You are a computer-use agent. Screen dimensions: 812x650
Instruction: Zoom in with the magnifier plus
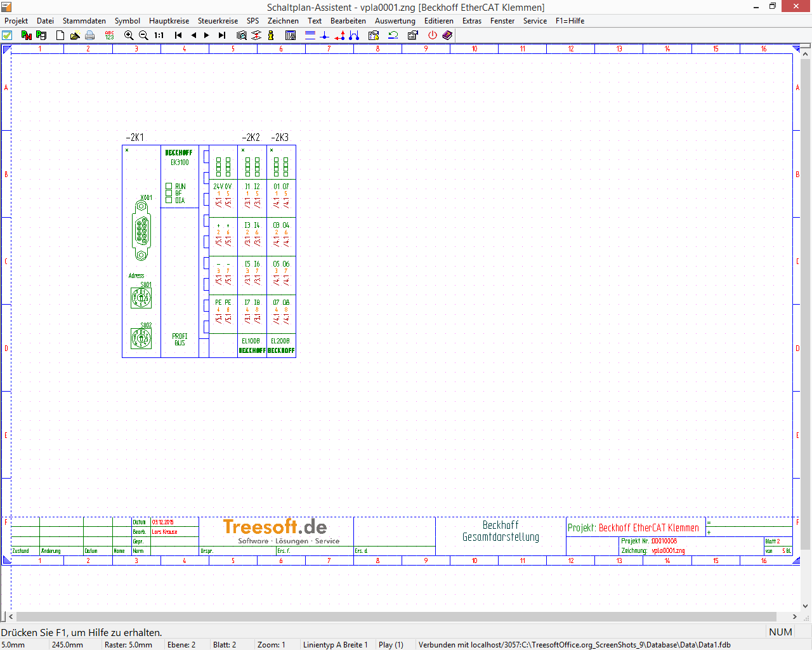tap(129, 36)
